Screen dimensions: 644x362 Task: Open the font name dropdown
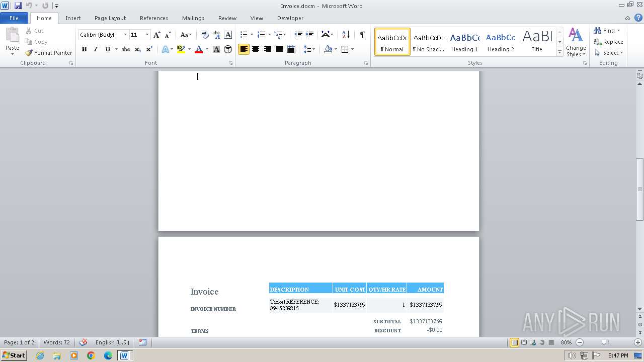[125, 35]
